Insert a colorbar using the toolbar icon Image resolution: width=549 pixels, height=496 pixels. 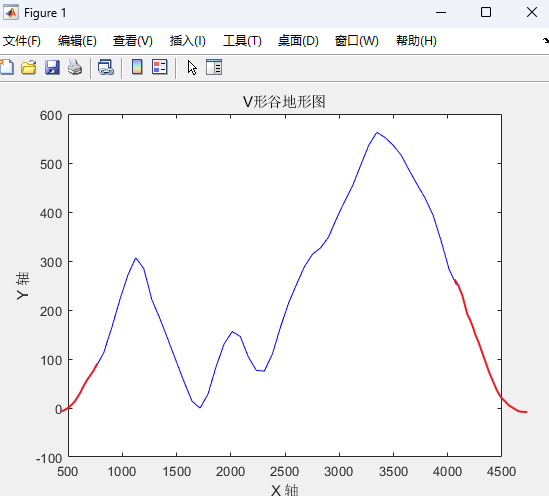click(137, 67)
